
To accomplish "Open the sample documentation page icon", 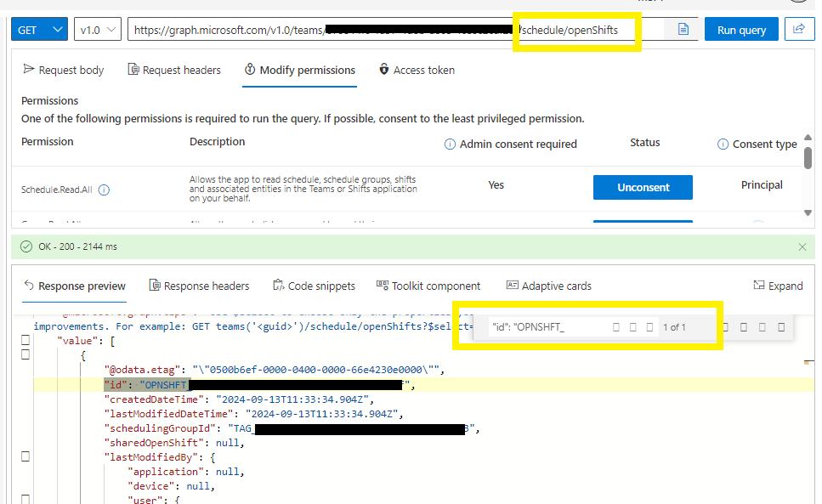I will 683,28.
